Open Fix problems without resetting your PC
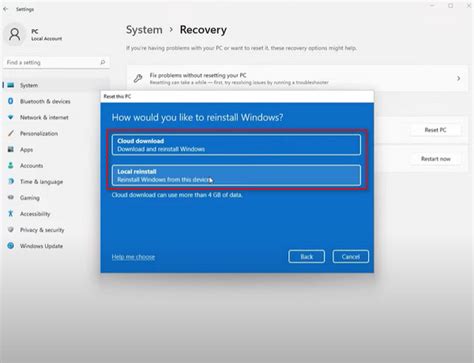The image size is (474, 363). (297, 78)
